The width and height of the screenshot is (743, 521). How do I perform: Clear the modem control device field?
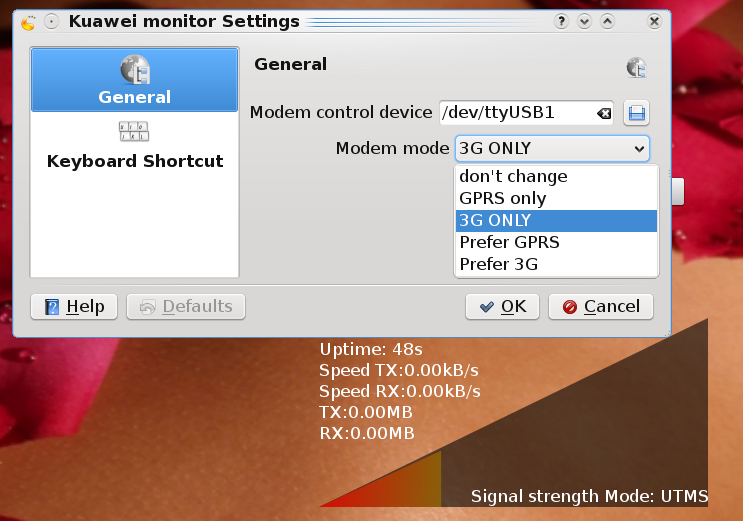tap(604, 113)
